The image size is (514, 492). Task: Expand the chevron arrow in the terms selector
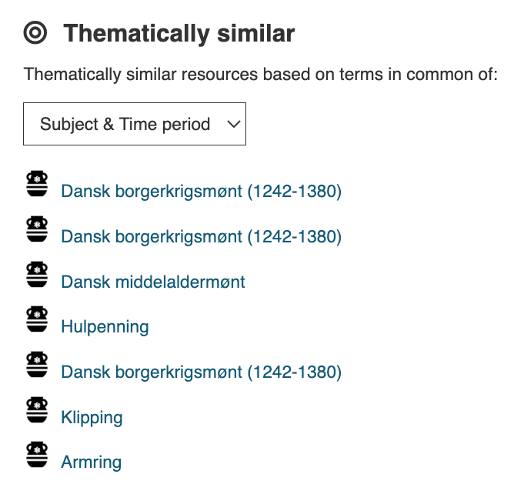pos(234,124)
